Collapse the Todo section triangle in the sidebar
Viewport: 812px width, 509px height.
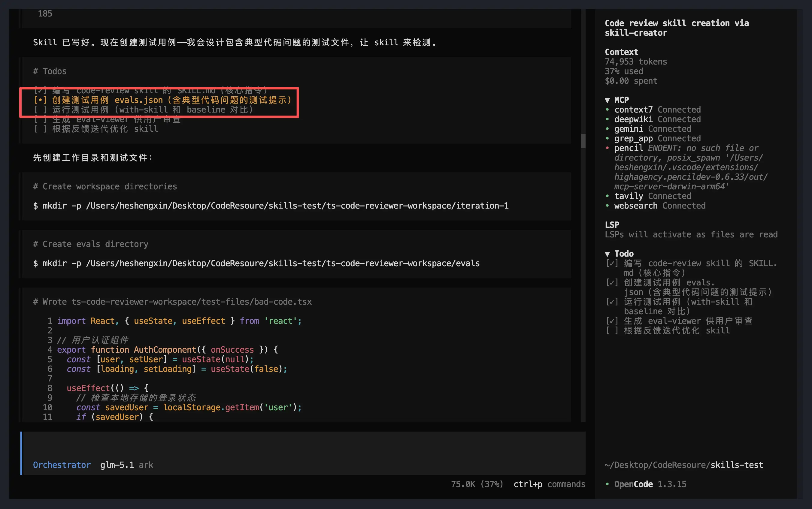point(607,254)
